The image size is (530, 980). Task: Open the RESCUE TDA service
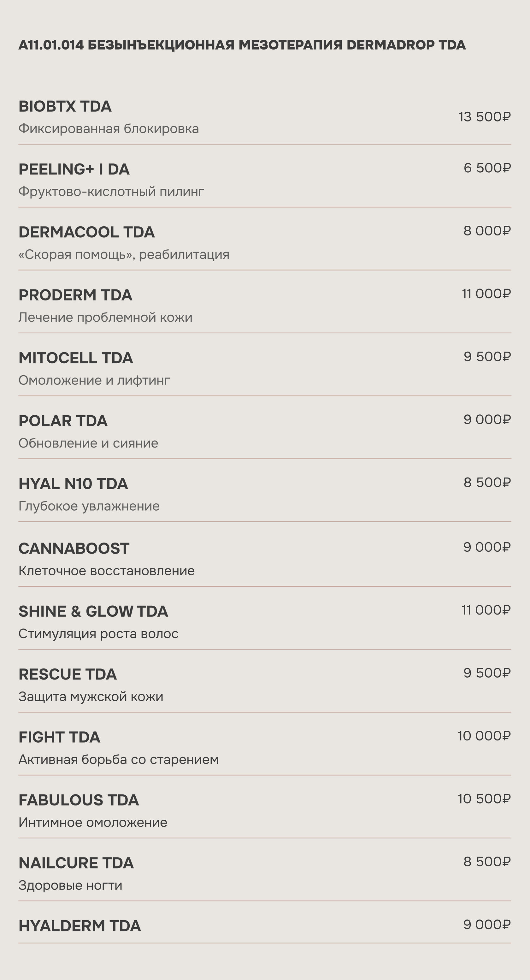pyautogui.click(x=68, y=674)
